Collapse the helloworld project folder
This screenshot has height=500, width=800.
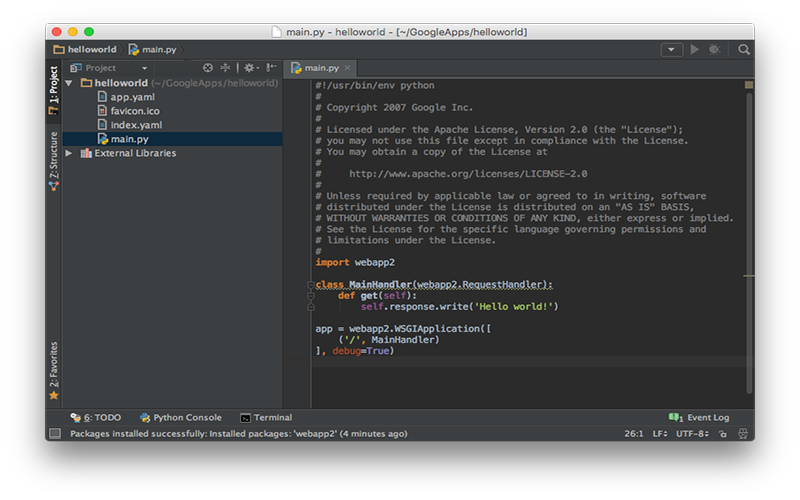pos(69,83)
